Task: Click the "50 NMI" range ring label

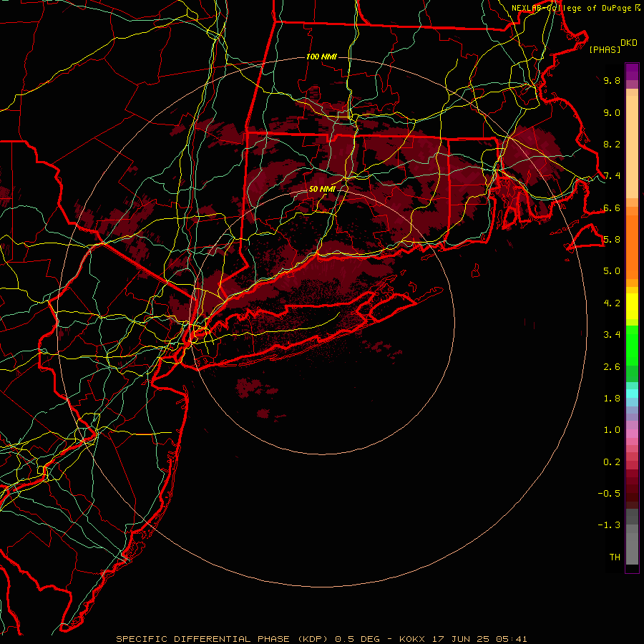Action: click(322, 189)
